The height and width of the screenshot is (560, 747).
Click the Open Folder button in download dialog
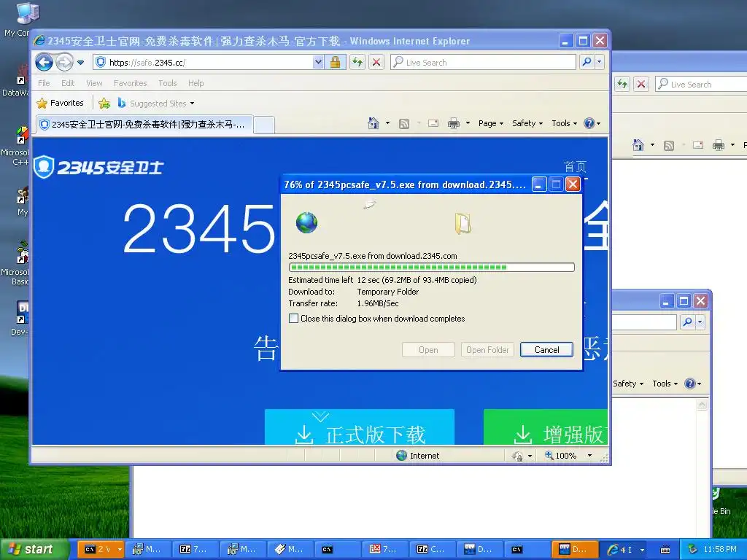(487, 350)
